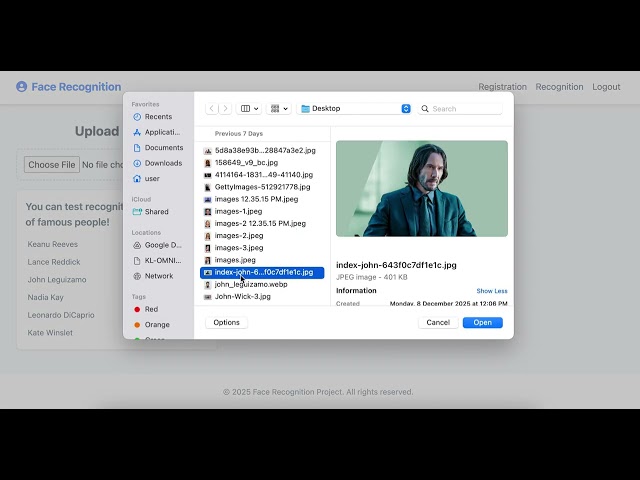Open Registration link in page header
This screenshot has height=480, width=640.
point(502,87)
